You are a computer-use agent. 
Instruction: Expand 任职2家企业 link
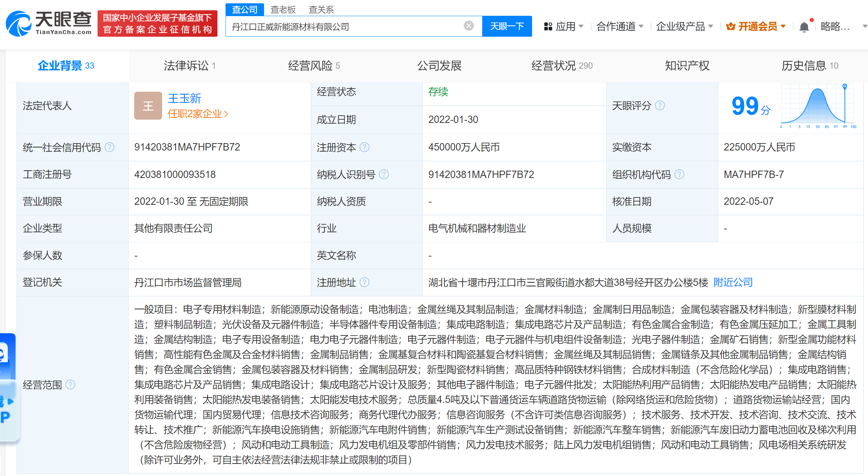pyautogui.click(x=198, y=114)
